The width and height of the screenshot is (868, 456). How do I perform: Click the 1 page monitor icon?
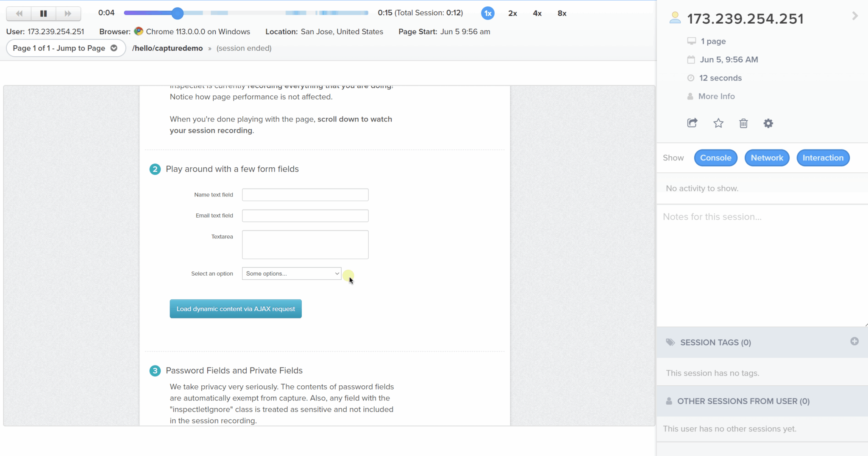[691, 41]
